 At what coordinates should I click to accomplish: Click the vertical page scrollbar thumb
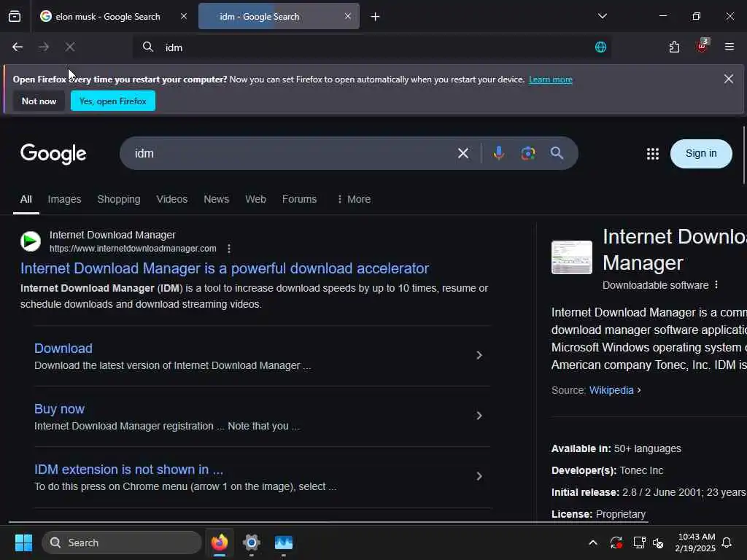pyautogui.click(x=743, y=155)
